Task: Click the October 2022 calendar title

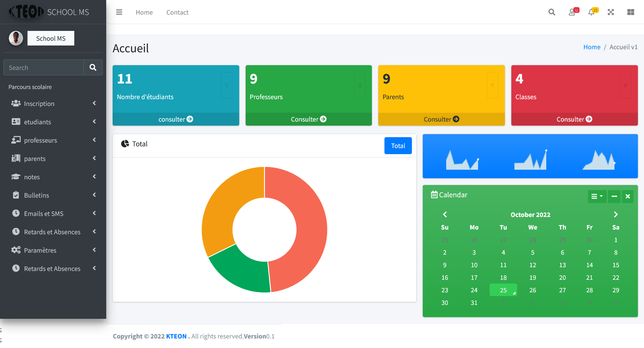Action: (x=530, y=215)
